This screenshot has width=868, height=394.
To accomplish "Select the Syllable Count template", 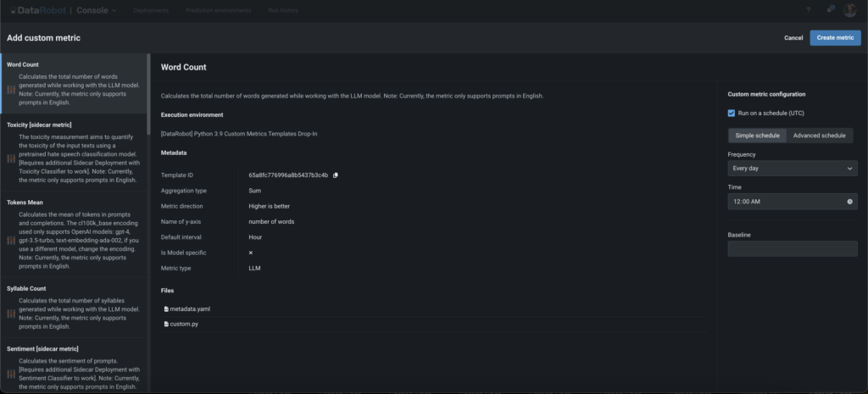I will click(74, 307).
